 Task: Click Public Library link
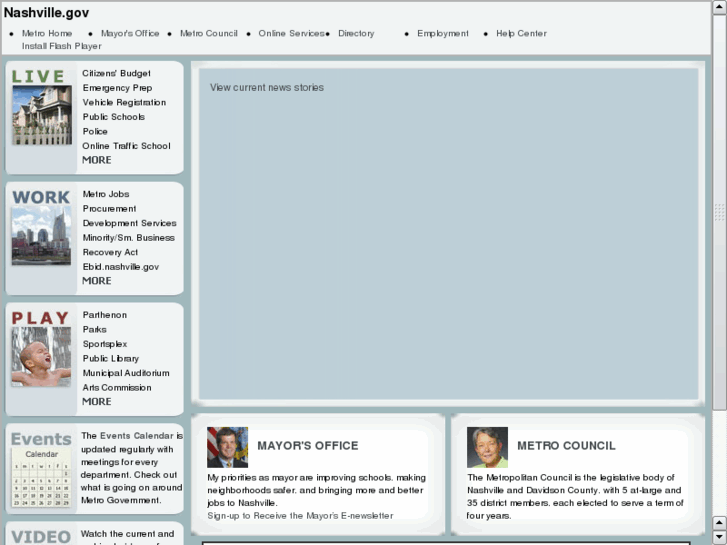pos(111,358)
